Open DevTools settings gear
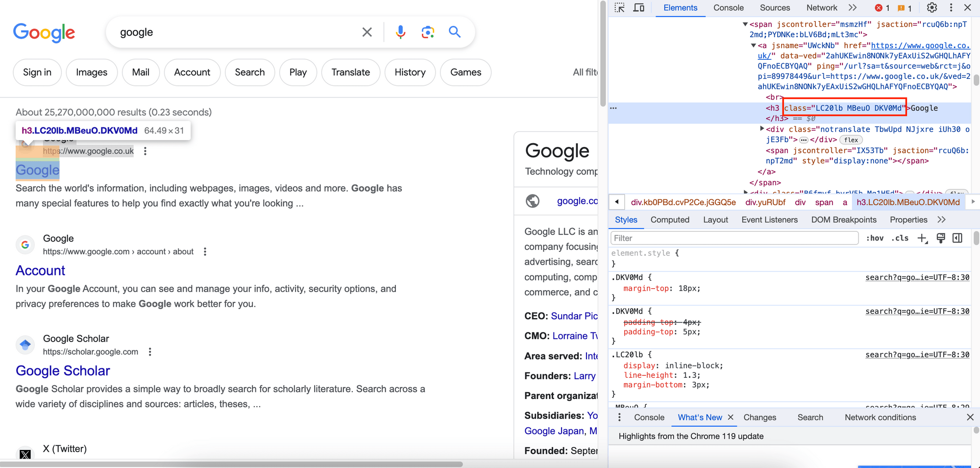 coord(932,8)
